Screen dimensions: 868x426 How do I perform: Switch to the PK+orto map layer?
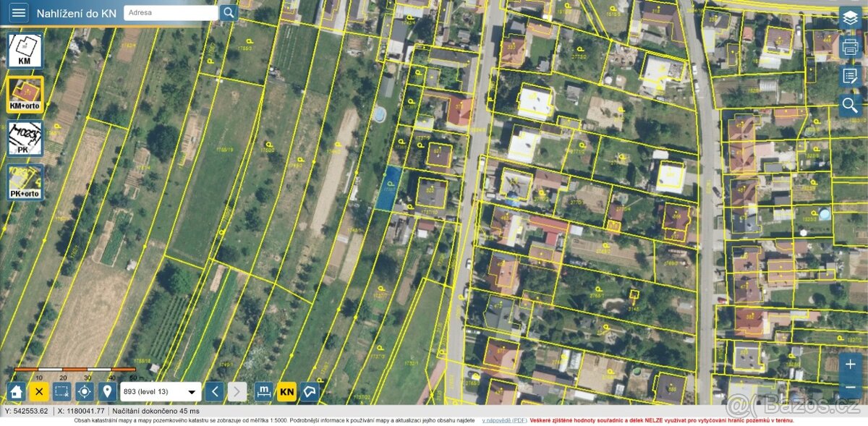tap(25, 182)
